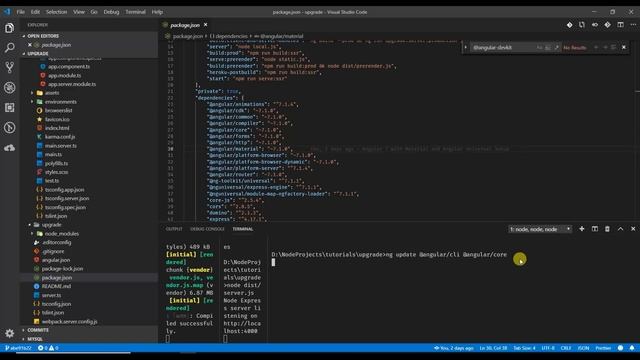Close the package.json editor tab

tap(206, 25)
